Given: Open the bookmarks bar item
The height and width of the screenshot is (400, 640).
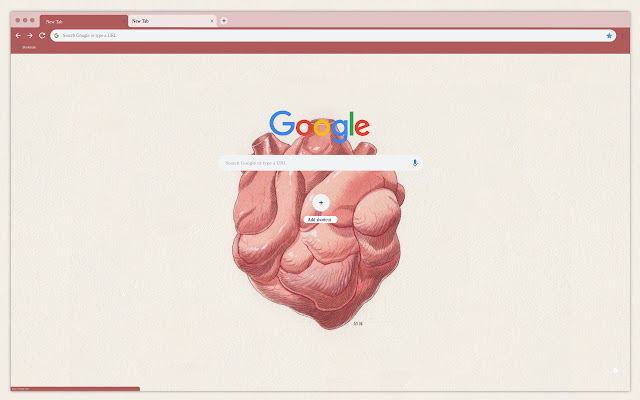Looking at the screenshot, I should pos(27,47).
